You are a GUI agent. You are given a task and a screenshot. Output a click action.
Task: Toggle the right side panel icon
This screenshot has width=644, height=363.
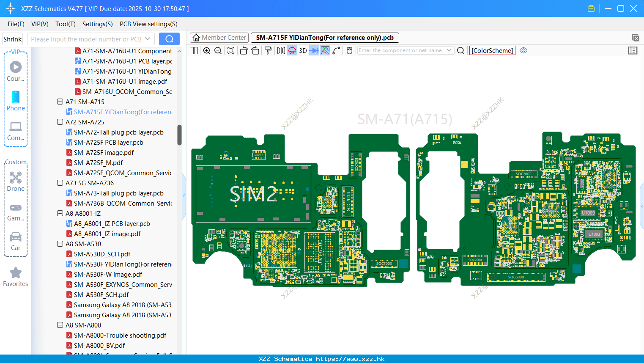pyautogui.click(x=633, y=50)
